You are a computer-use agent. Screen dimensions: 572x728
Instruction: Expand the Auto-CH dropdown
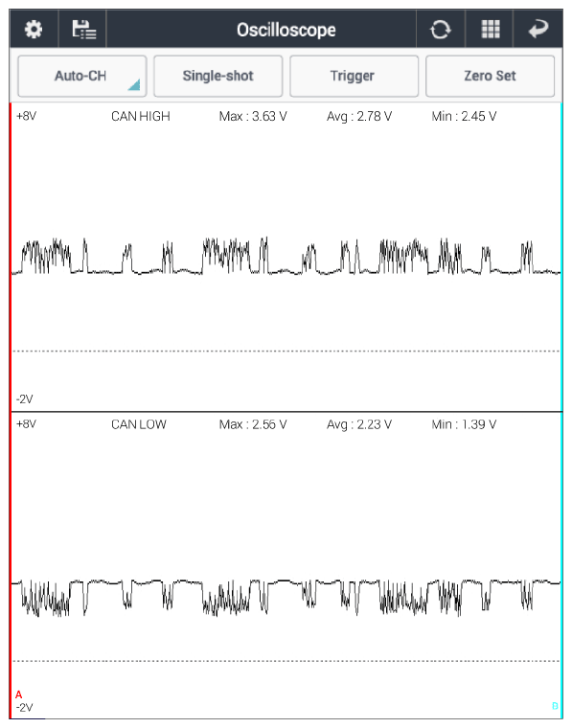tap(82, 76)
